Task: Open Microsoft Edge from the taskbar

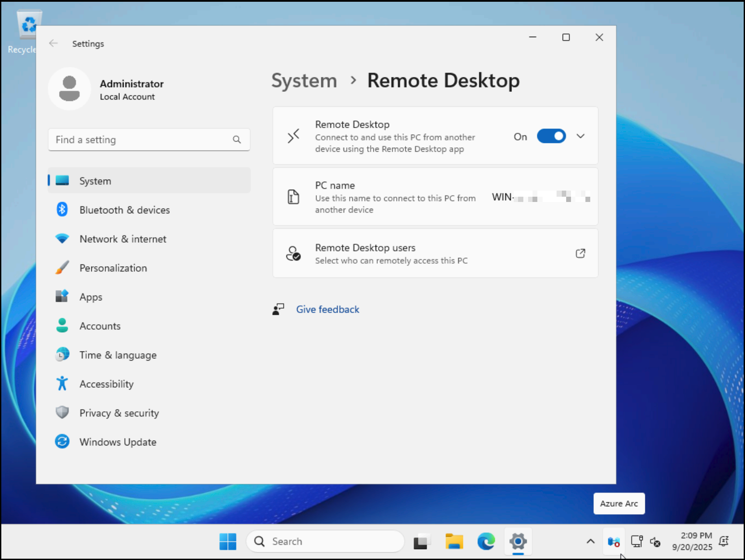Action: 486,542
